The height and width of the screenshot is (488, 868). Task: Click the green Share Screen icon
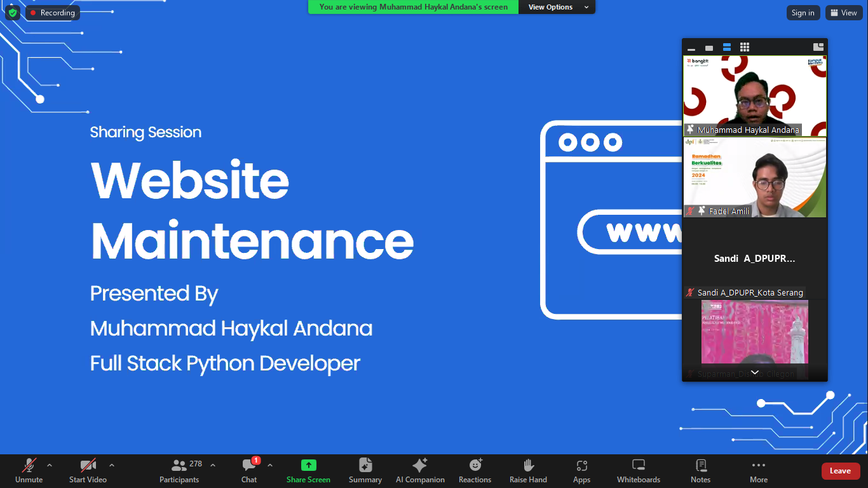click(x=308, y=466)
